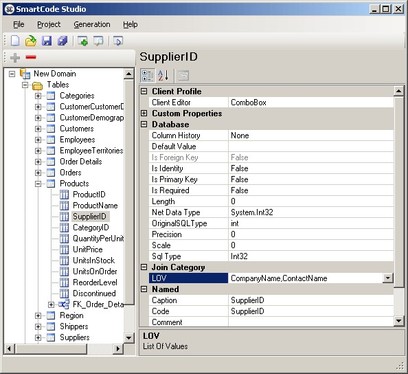Open the Help menu
This screenshot has height=374, width=408.
[130, 24]
